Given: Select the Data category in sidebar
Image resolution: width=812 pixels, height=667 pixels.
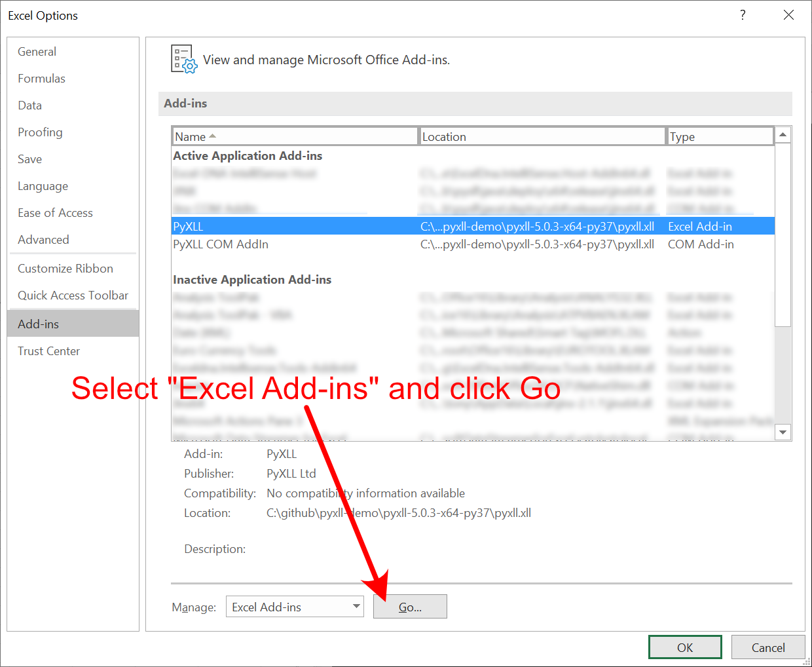Looking at the screenshot, I should tap(30, 105).
